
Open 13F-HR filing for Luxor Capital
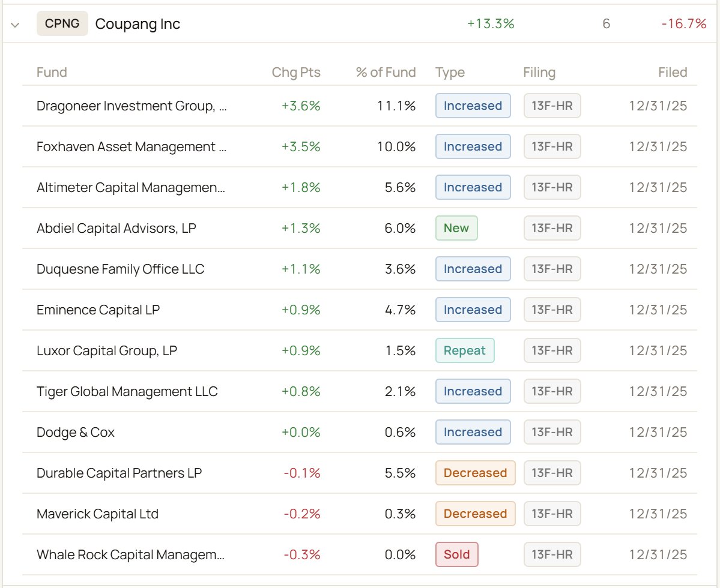click(552, 350)
